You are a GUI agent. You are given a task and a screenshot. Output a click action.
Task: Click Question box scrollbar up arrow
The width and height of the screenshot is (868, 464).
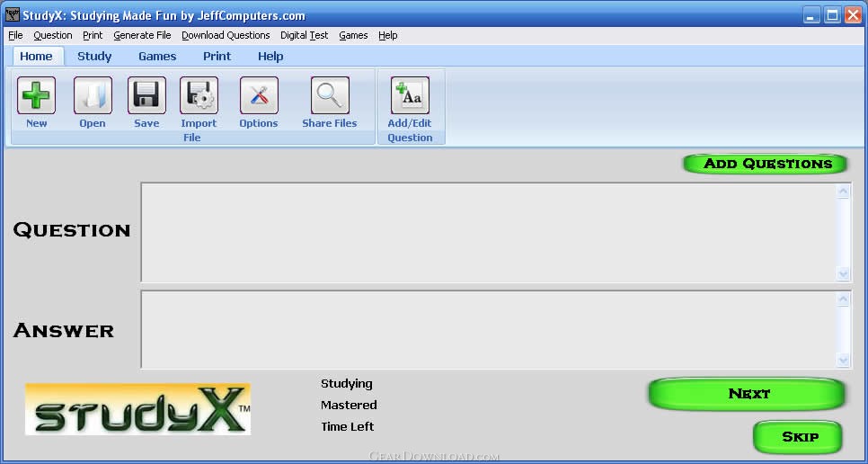[843, 192]
